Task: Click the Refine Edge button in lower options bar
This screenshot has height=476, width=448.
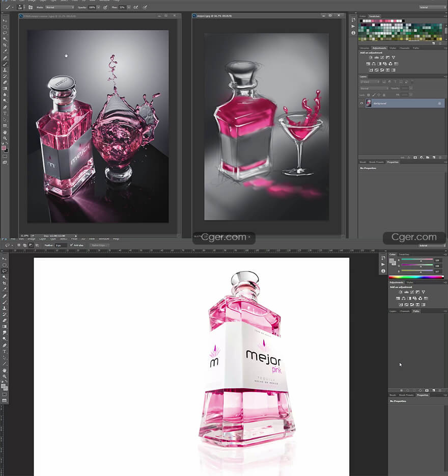Action: [99, 245]
